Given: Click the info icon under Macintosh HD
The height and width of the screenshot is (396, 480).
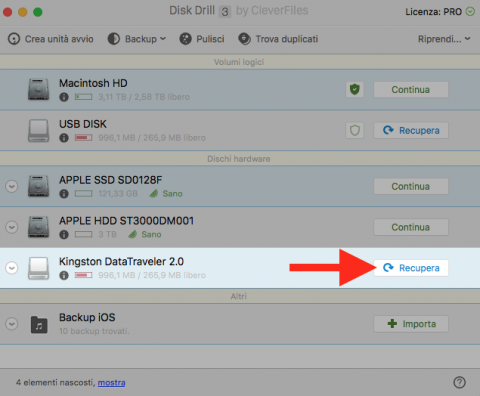Looking at the screenshot, I should point(64,97).
